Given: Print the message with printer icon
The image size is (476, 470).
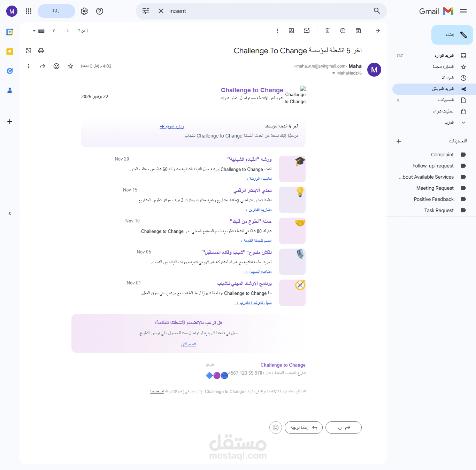Looking at the screenshot, I should [41, 51].
